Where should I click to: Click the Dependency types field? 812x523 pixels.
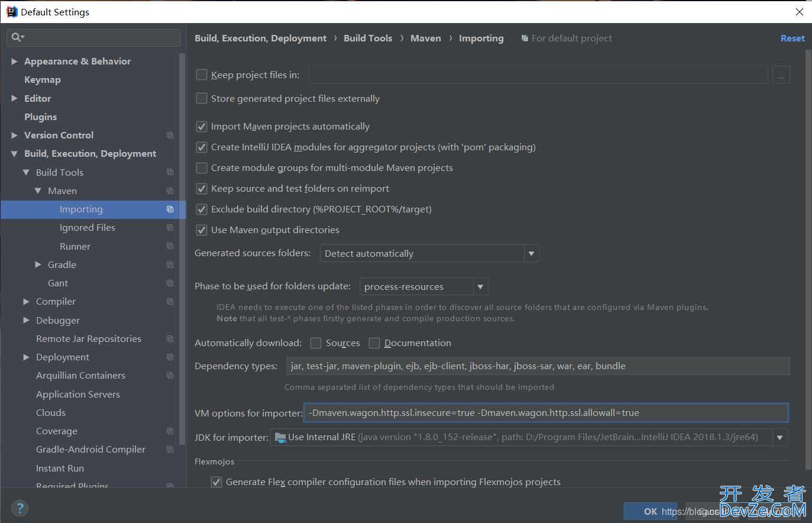pyautogui.click(x=538, y=366)
